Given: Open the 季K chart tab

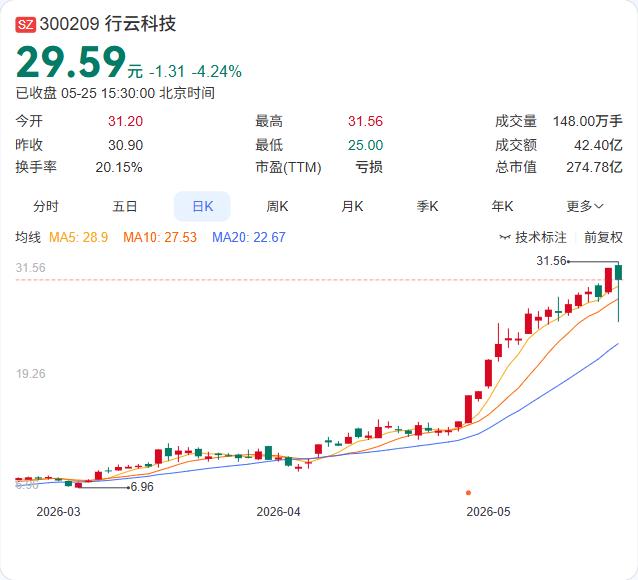Looking at the screenshot, I should click(x=427, y=206).
